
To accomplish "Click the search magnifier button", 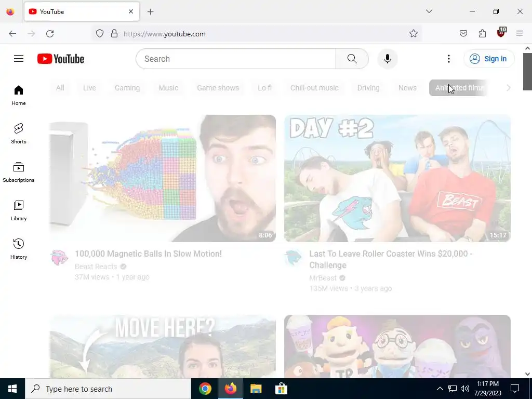I will click(x=352, y=59).
